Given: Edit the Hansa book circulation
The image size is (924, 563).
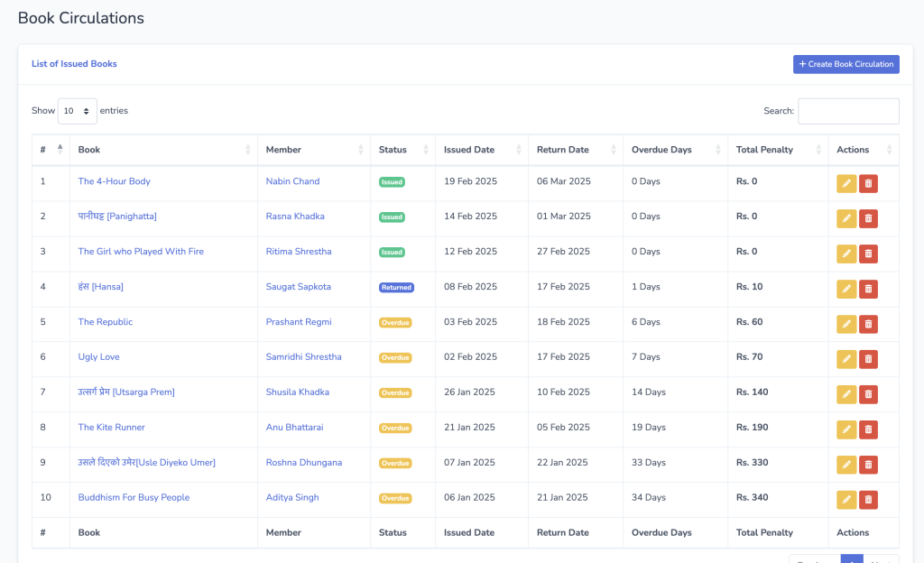Looking at the screenshot, I should pyautogui.click(x=846, y=289).
